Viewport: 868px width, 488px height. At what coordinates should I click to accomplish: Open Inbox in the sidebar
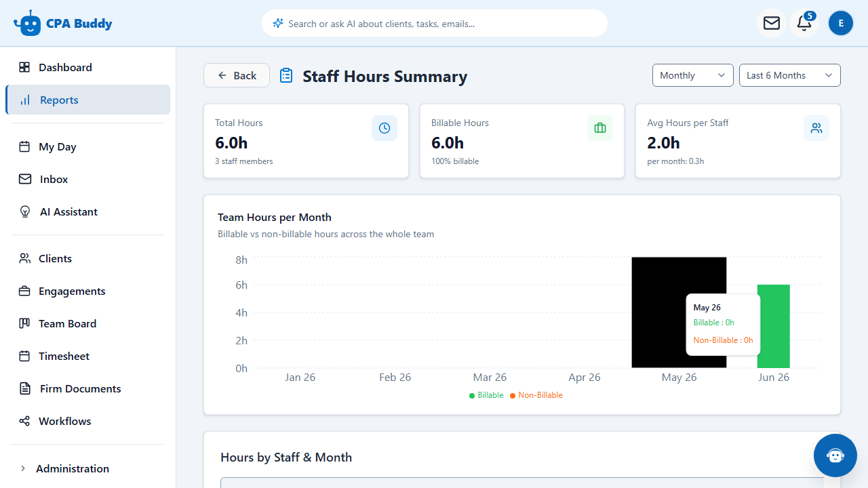87,179
